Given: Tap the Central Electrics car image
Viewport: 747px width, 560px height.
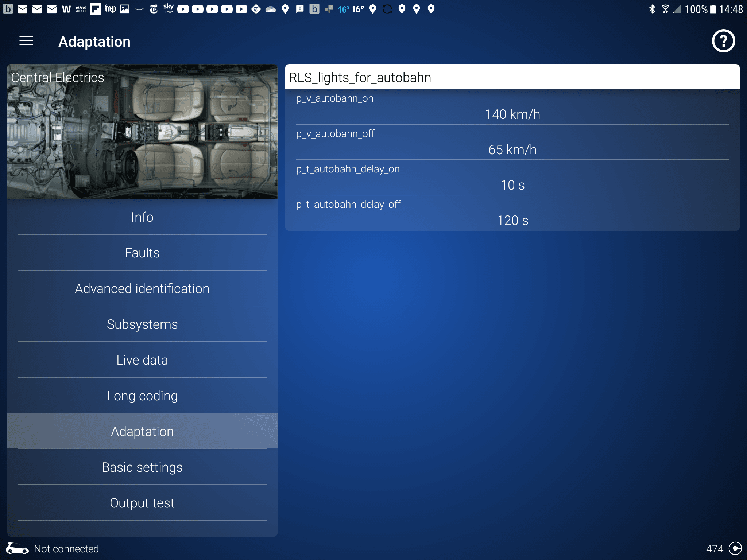Looking at the screenshot, I should tap(142, 132).
